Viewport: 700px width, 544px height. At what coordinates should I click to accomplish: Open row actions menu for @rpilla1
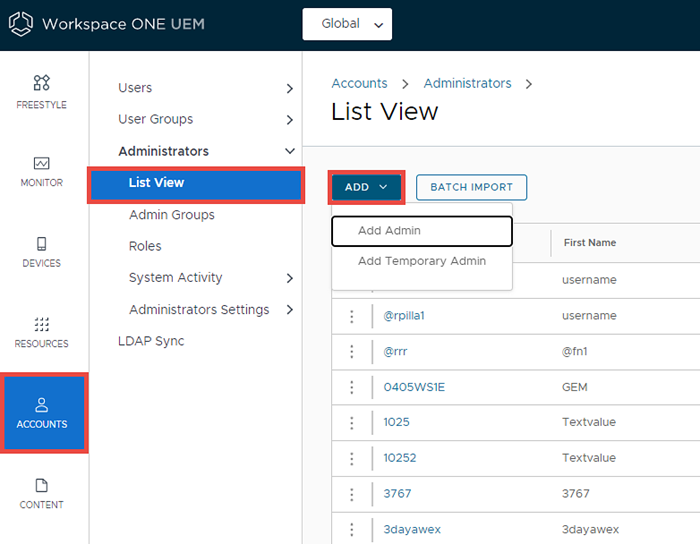352,316
